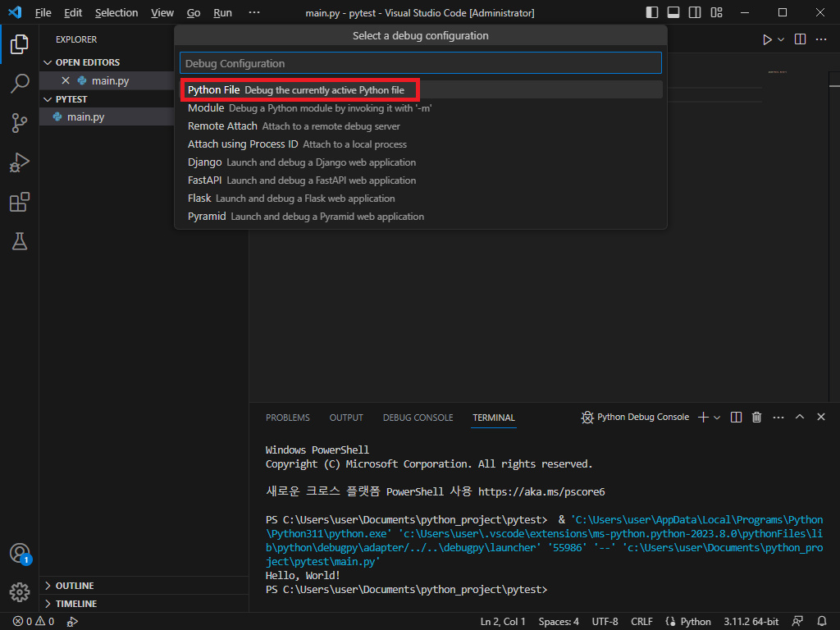
Task: Collapse the OPEN EDITORS section
Action: point(87,62)
